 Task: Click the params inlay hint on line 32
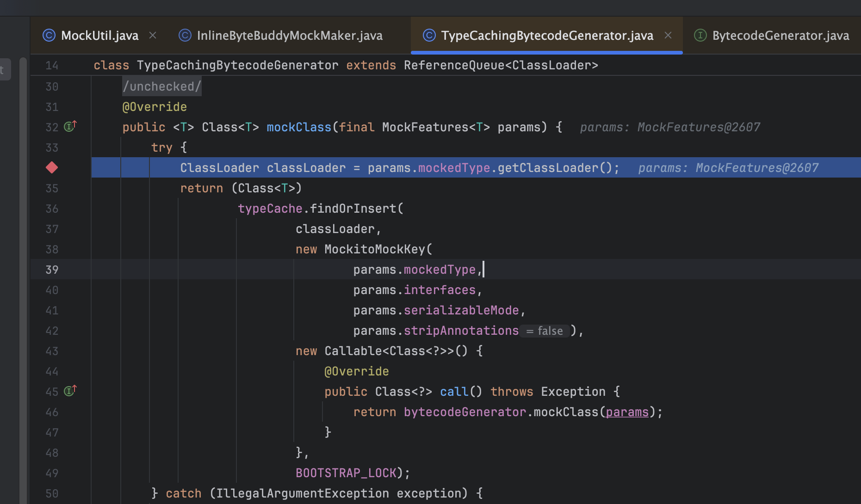670,127
